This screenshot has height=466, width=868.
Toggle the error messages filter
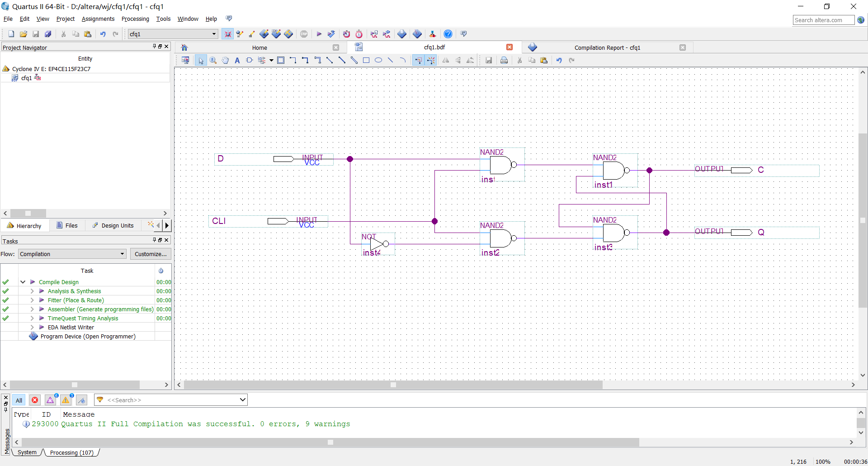(35, 400)
